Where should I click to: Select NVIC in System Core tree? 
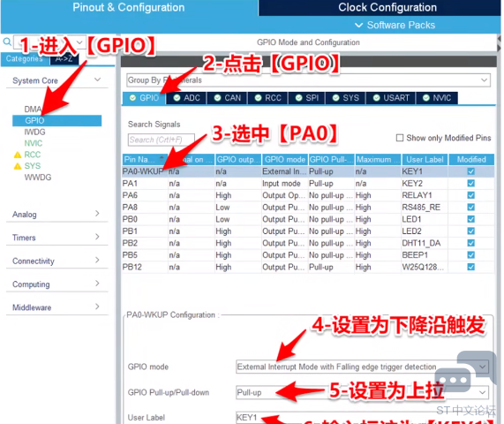coord(34,143)
